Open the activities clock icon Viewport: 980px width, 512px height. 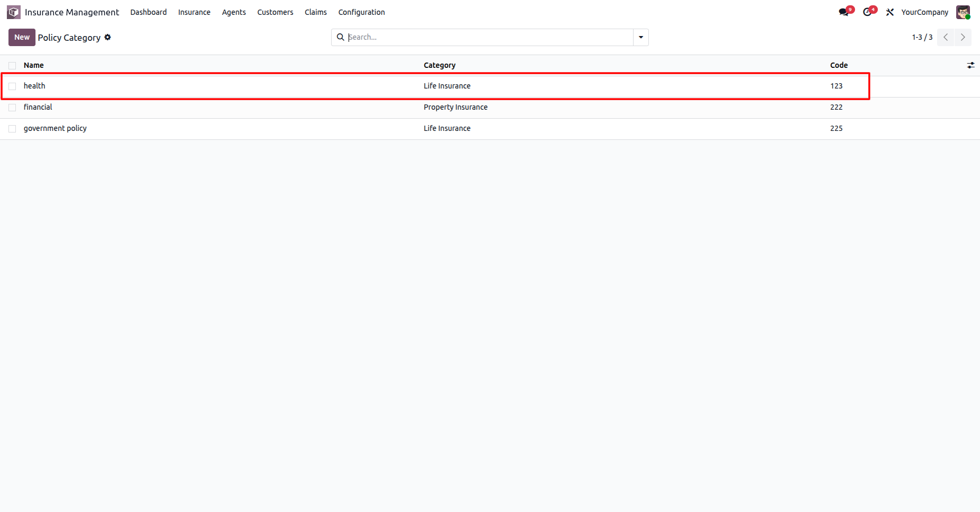click(x=867, y=12)
